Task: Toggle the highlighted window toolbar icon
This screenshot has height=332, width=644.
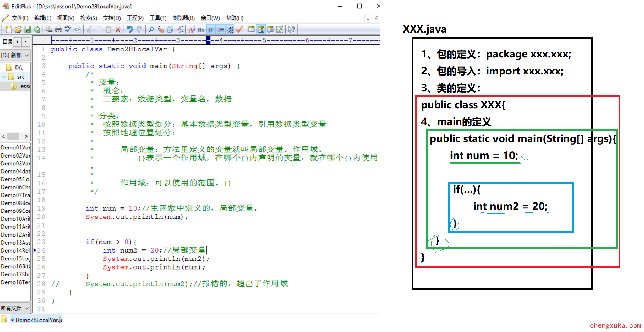Action: (261, 29)
